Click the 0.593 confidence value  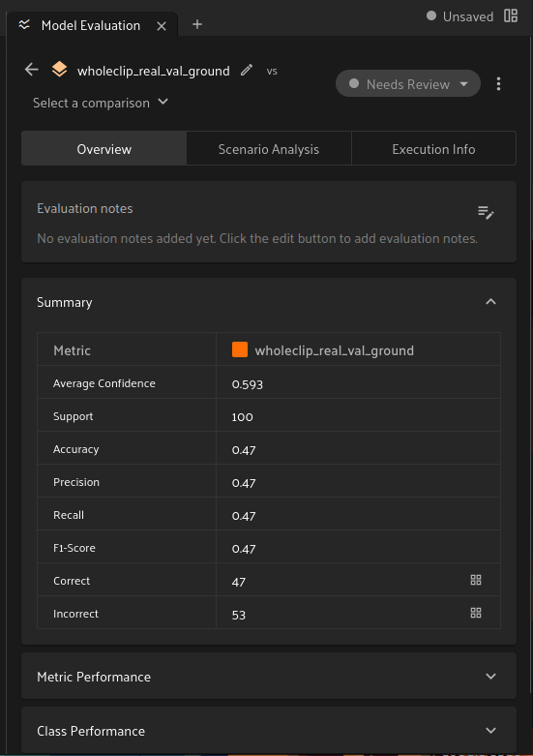tap(248, 384)
